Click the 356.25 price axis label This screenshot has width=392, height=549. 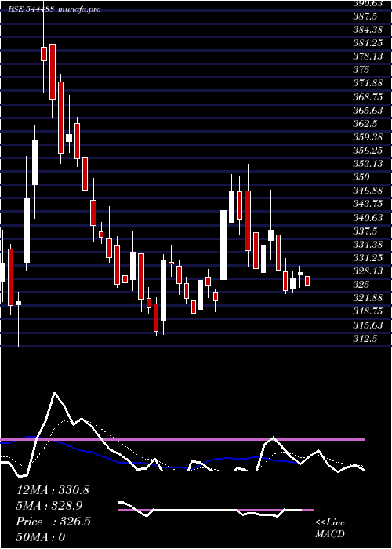(369, 151)
